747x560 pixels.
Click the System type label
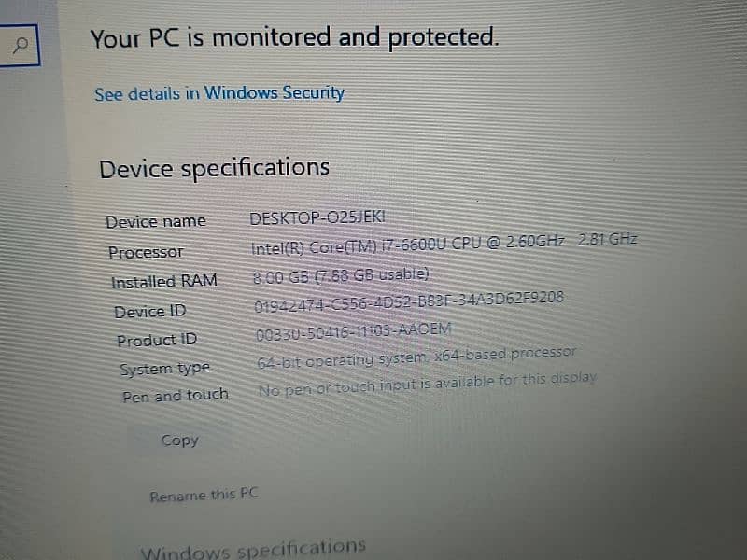tap(164, 369)
